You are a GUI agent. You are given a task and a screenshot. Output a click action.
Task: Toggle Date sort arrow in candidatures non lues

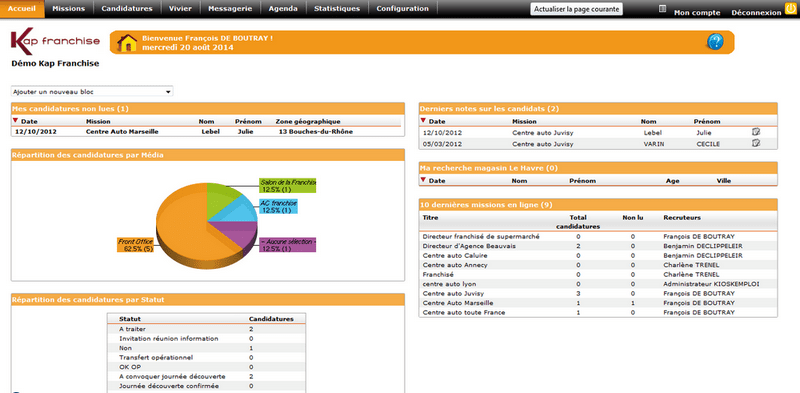point(15,120)
